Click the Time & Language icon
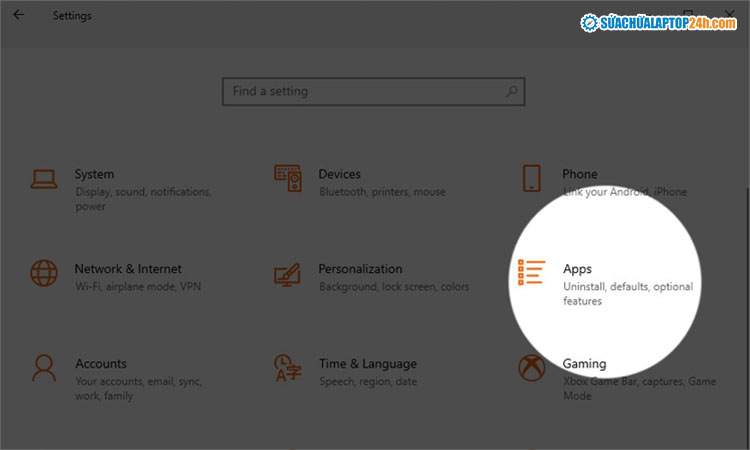 click(x=288, y=368)
